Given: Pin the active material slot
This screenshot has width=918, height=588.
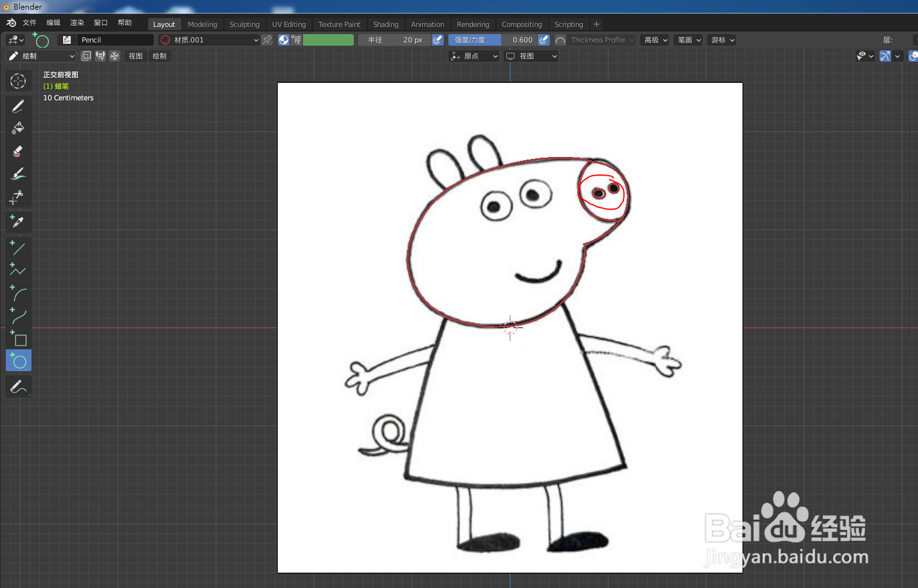Looking at the screenshot, I should [268, 39].
